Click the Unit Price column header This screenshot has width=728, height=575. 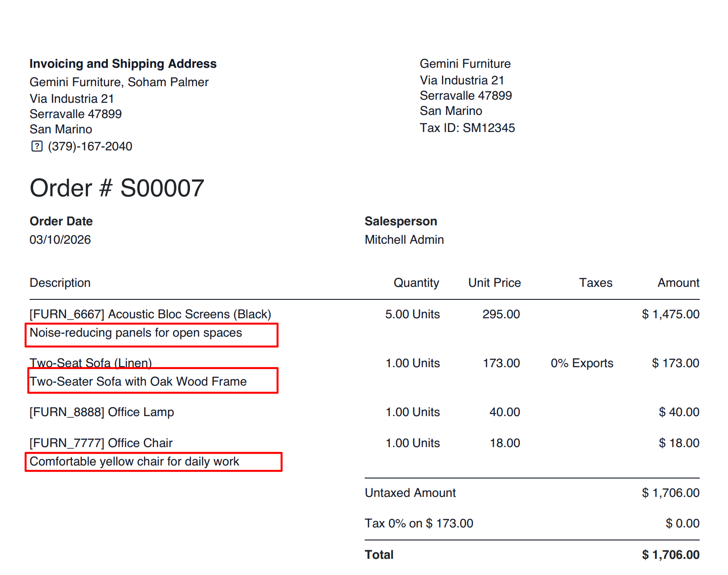[494, 283]
